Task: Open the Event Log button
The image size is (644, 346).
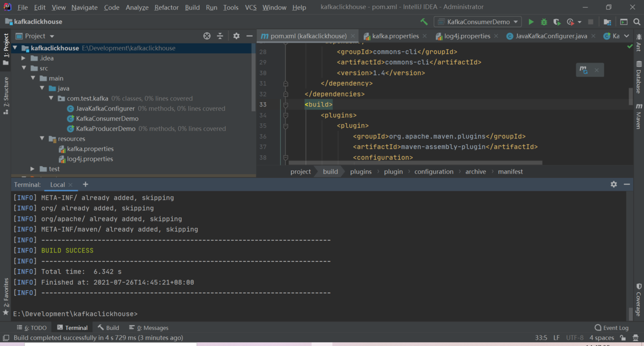Action: (612, 328)
